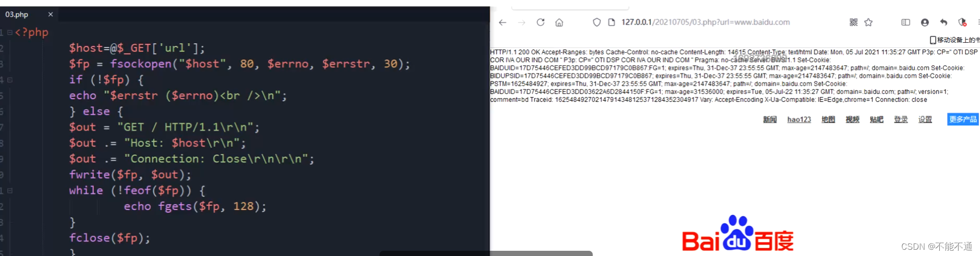This screenshot has height=256, width=980.
Task: Collapse the <?php block fold marker
Action: click(x=10, y=32)
